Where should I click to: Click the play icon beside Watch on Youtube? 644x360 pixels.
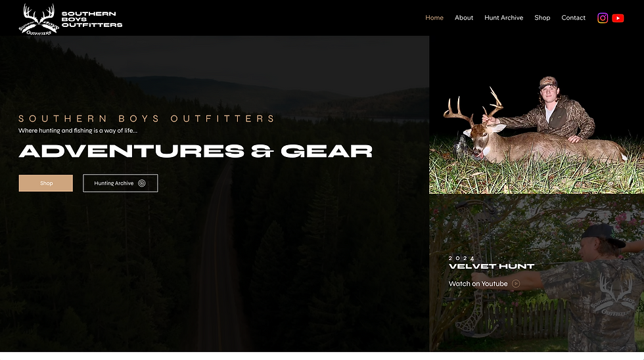(516, 284)
